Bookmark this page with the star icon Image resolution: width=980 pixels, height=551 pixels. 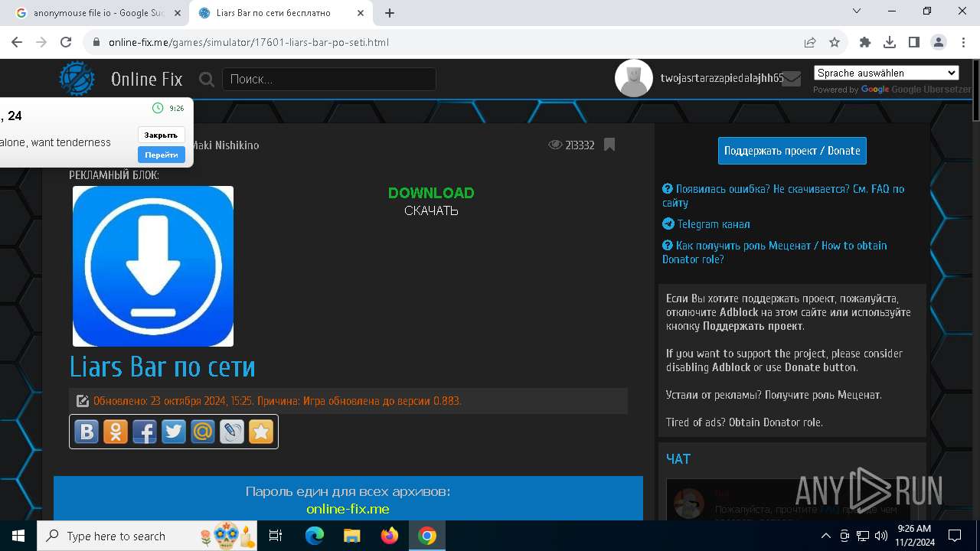point(835,42)
